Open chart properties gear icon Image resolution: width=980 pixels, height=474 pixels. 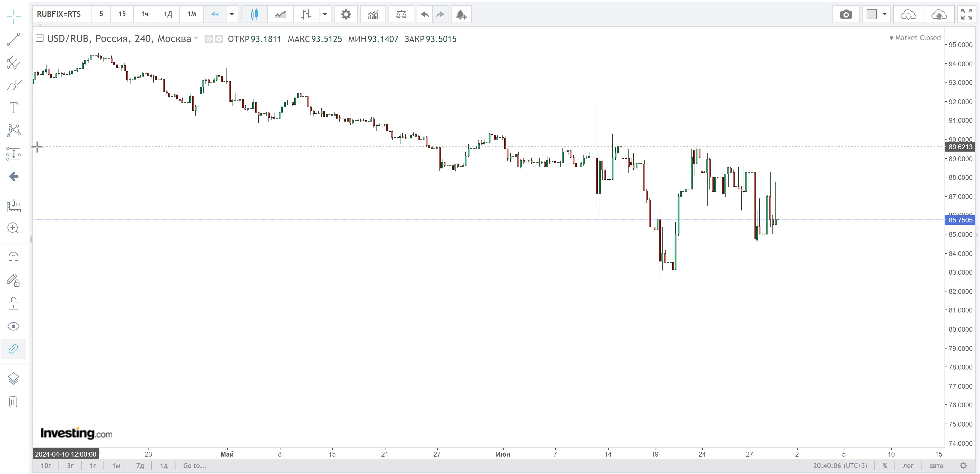coord(346,14)
